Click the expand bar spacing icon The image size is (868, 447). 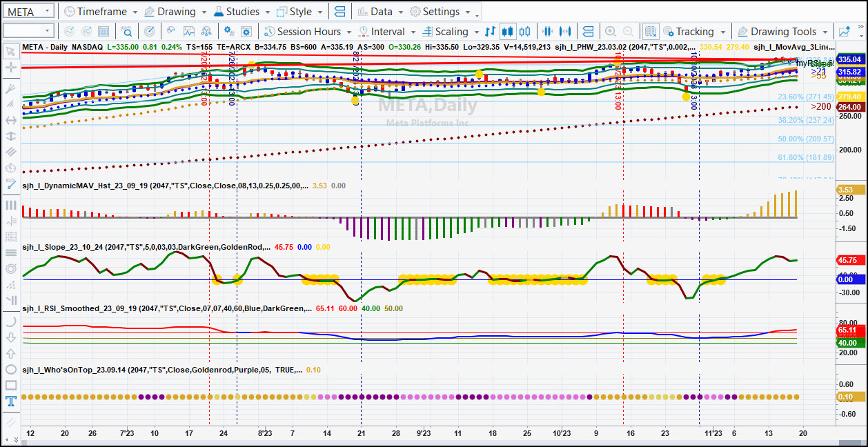point(566,31)
